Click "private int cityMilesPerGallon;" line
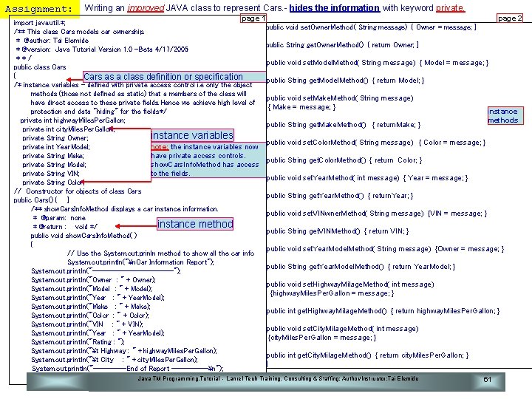The image size is (532, 399). point(69,129)
